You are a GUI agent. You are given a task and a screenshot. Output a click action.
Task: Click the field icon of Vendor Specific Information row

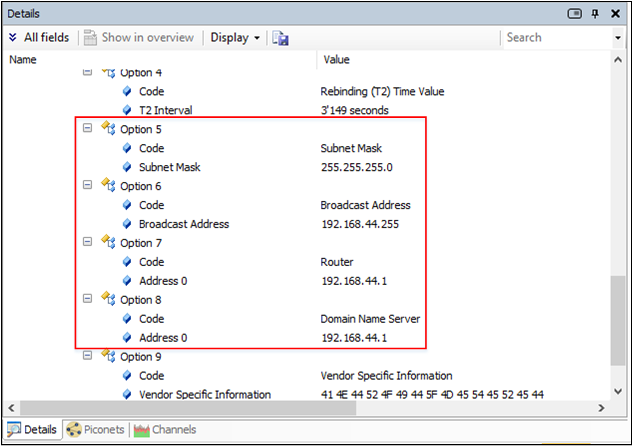127,394
